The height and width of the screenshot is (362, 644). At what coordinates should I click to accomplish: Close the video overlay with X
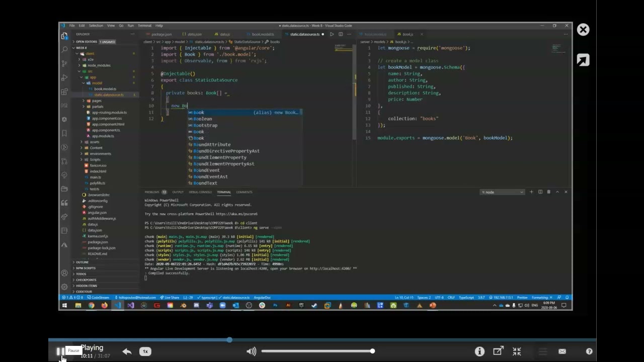583,30
